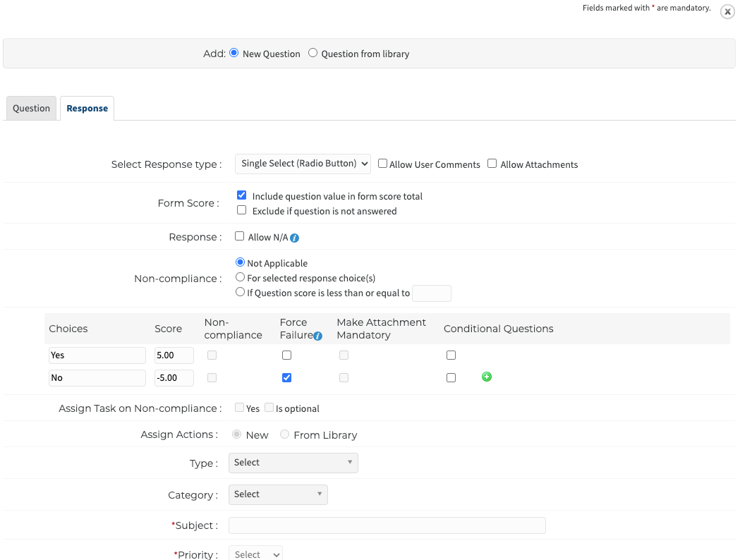
Task: Click the question score threshold input field
Action: [x=432, y=293]
